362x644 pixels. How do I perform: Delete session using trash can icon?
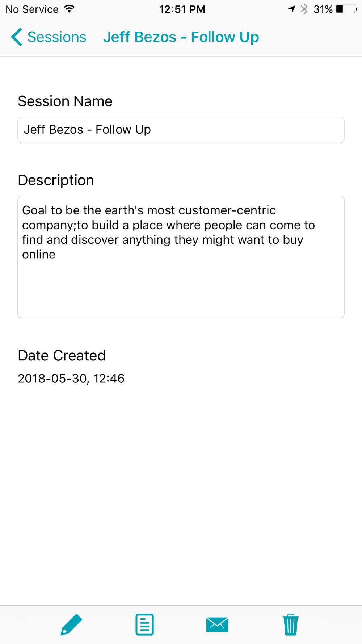click(290, 624)
